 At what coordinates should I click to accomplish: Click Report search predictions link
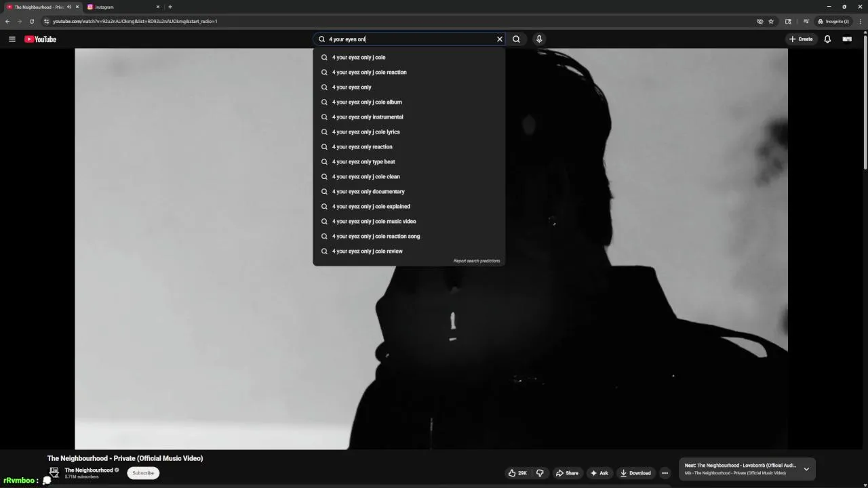[x=477, y=261]
